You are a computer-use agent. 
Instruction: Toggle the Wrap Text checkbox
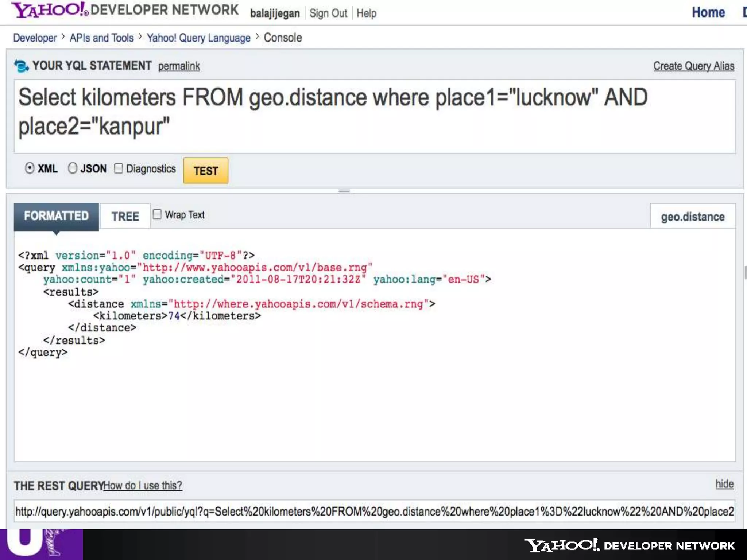click(x=157, y=214)
